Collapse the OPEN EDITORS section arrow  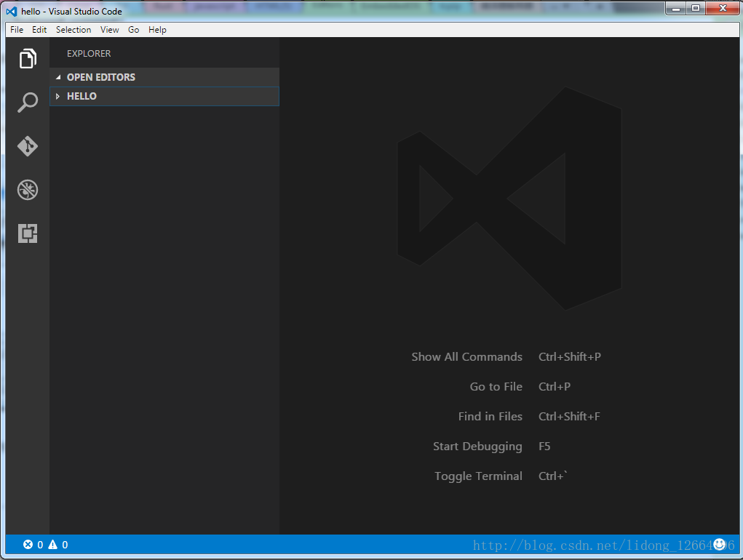coord(57,77)
